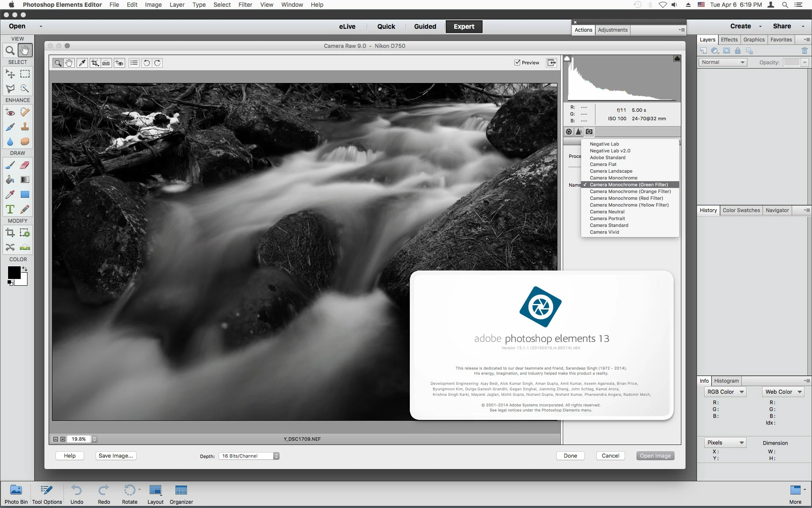
Task: Uncheck the Preview checkbox
Action: point(517,63)
